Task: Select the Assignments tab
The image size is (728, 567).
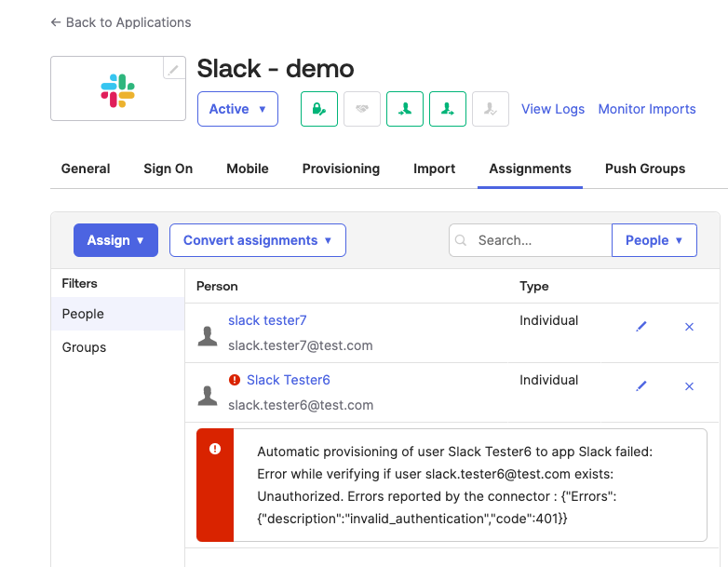Action: point(531,169)
